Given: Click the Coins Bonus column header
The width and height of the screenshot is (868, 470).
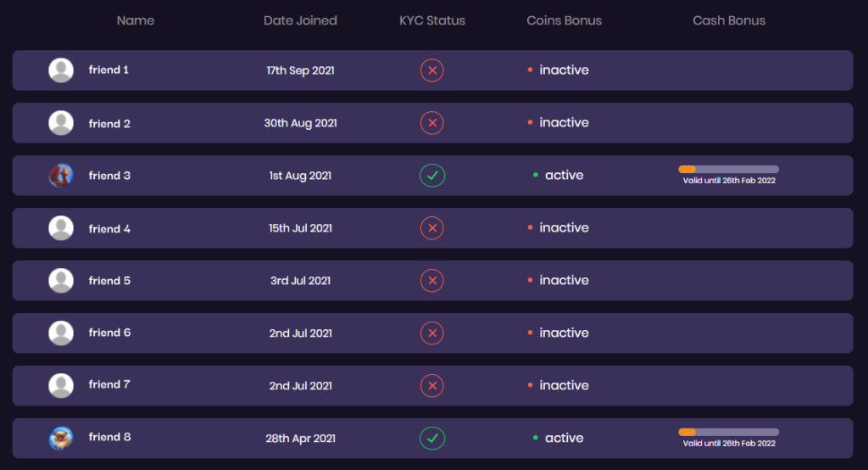Looking at the screenshot, I should pos(564,20).
